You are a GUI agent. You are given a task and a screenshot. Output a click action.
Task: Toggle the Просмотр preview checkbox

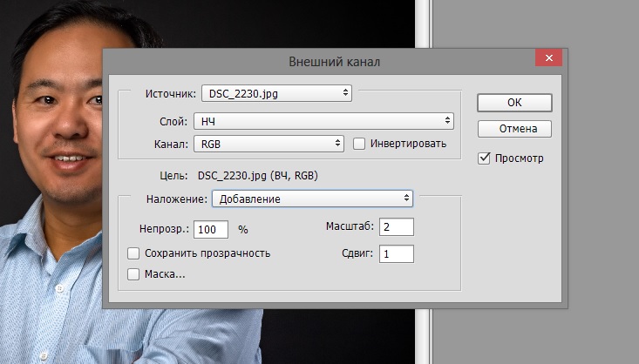485,158
